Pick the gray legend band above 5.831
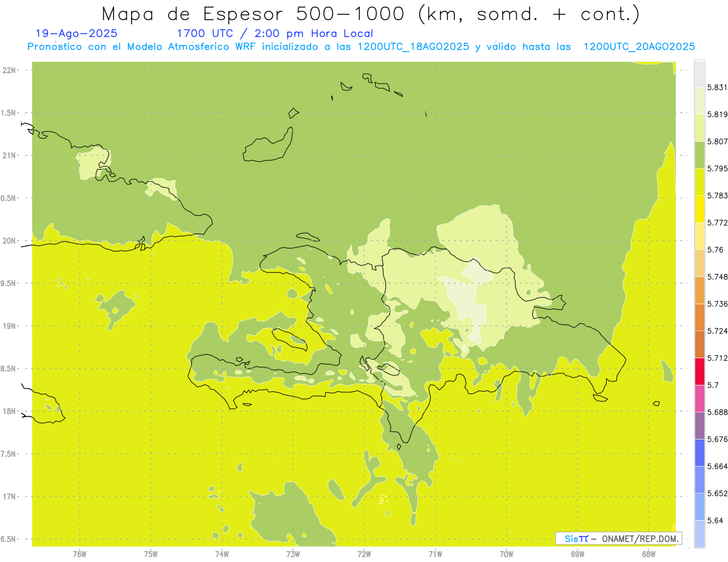This screenshot has width=728, height=562. pyautogui.click(x=699, y=73)
